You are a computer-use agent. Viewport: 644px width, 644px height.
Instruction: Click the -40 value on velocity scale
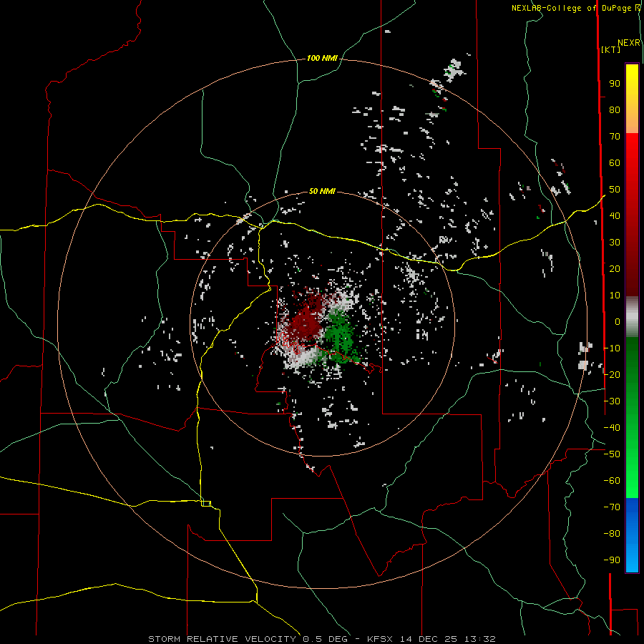point(612,428)
